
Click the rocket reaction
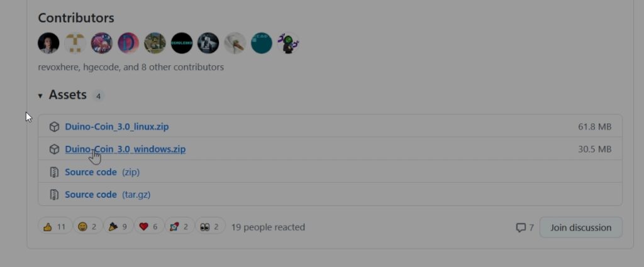(x=179, y=227)
